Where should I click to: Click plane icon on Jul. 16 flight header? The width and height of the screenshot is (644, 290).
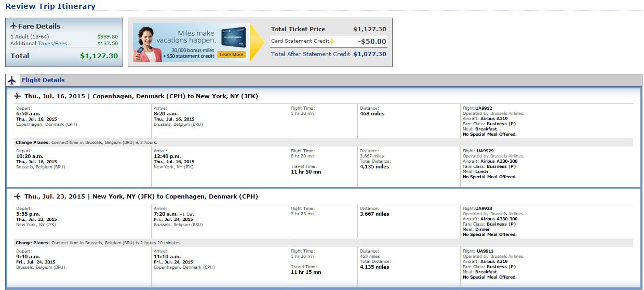(x=18, y=96)
